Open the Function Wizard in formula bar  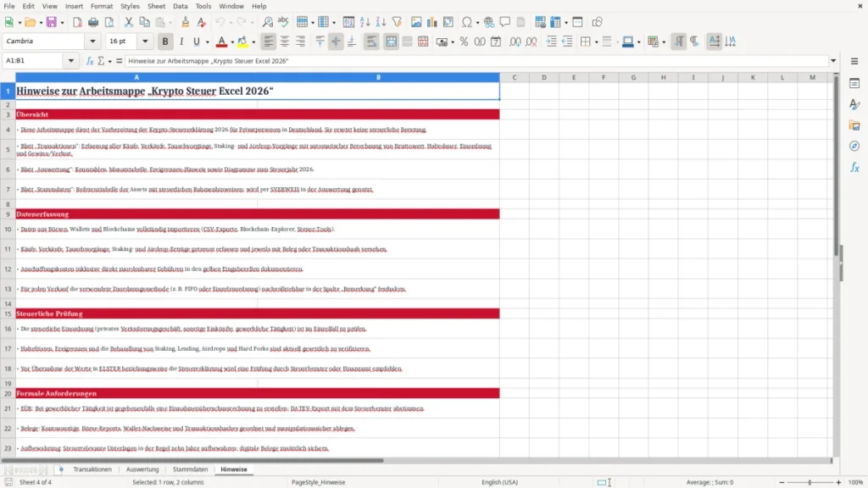(x=90, y=61)
